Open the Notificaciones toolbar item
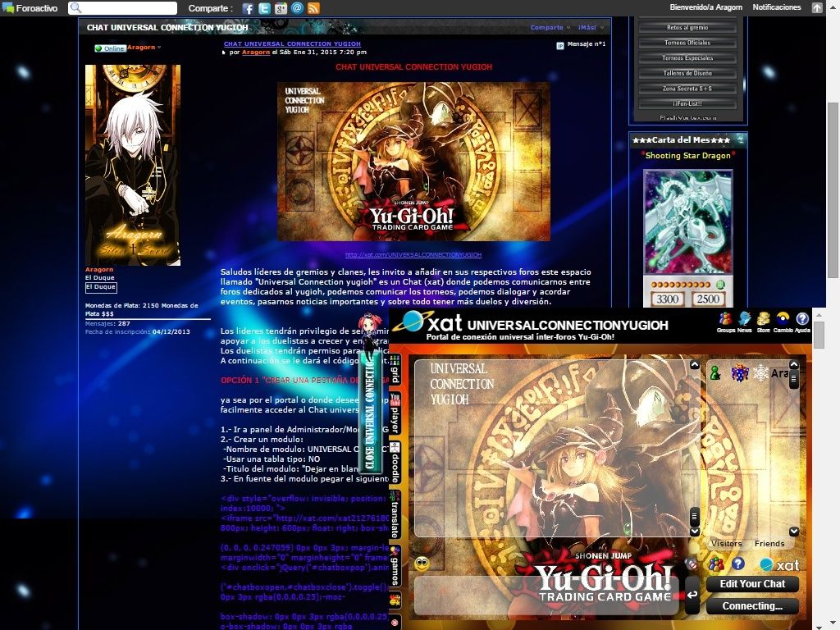840x630 pixels. pos(776,7)
